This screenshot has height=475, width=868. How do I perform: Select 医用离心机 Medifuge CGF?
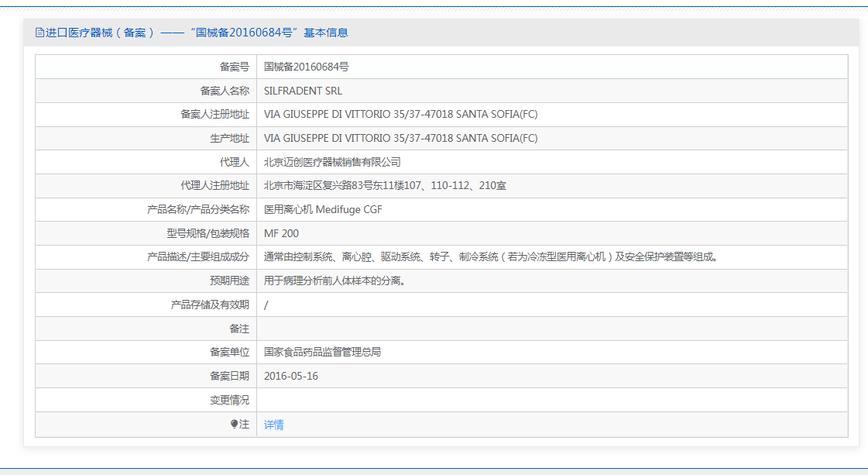[x=323, y=209]
